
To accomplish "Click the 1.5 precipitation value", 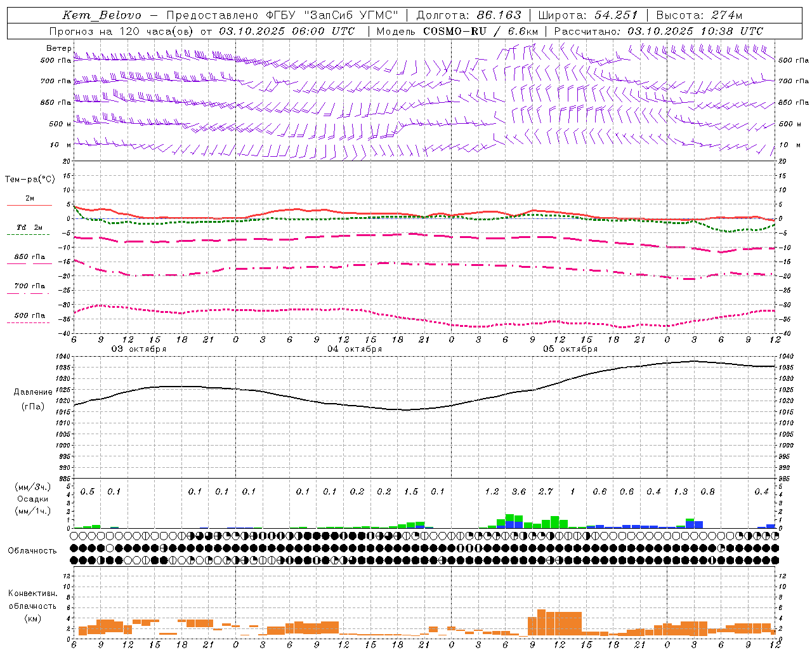I will [411, 492].
